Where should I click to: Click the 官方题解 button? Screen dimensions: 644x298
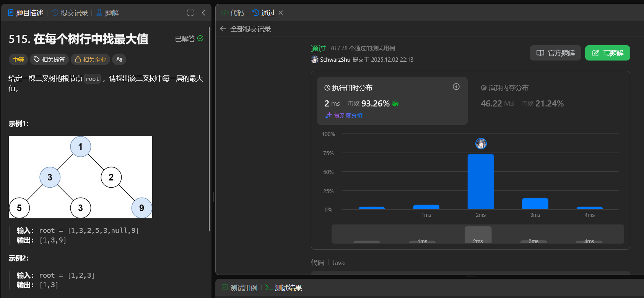point(555,53)
